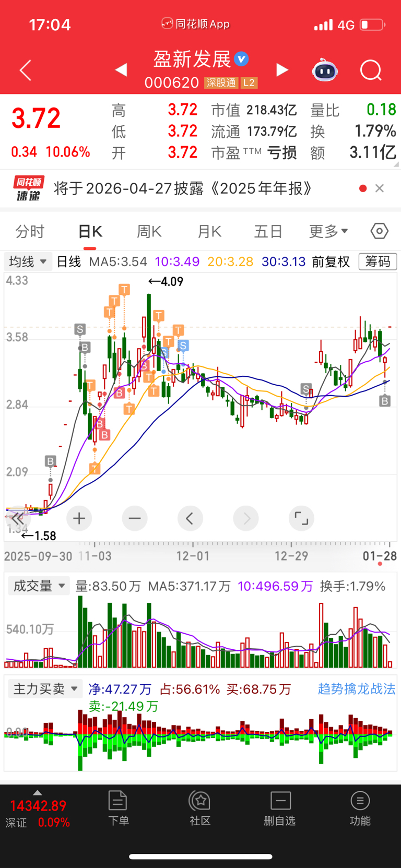Tap the 同花顺速递 logo
The image size is (401, 868).
coord(28,188)
